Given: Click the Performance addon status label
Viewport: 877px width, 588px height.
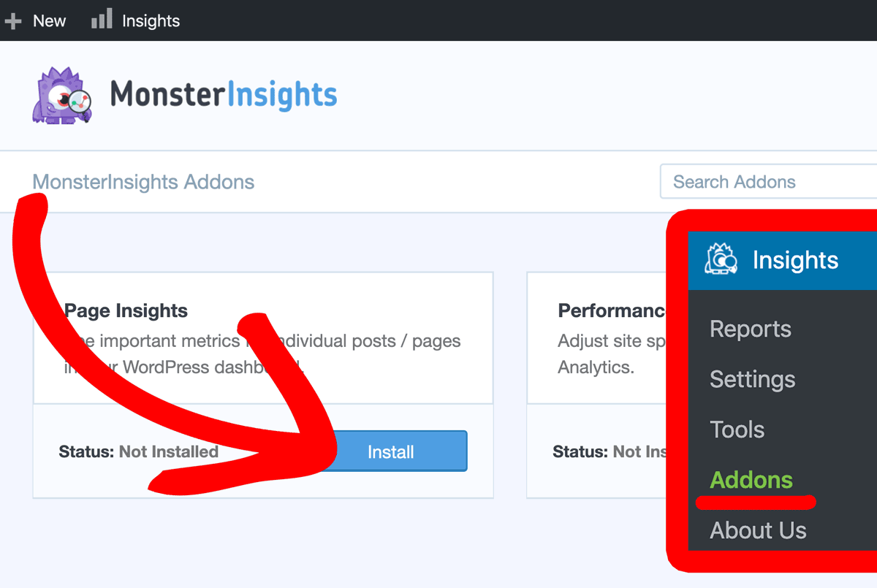Looking at the screenshot, I should [x=610, y=452].
